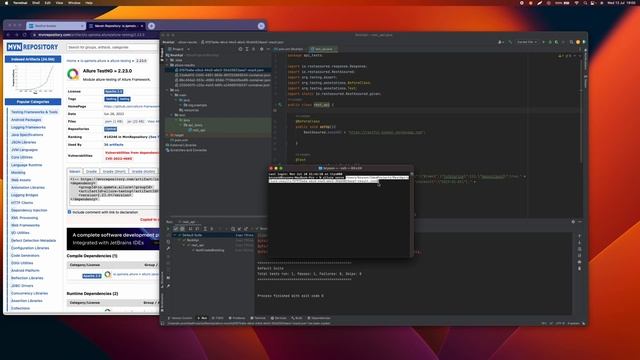Click the Indexed Artifacts chart thumbnail
640x360 pixels.
click(33, 80)
